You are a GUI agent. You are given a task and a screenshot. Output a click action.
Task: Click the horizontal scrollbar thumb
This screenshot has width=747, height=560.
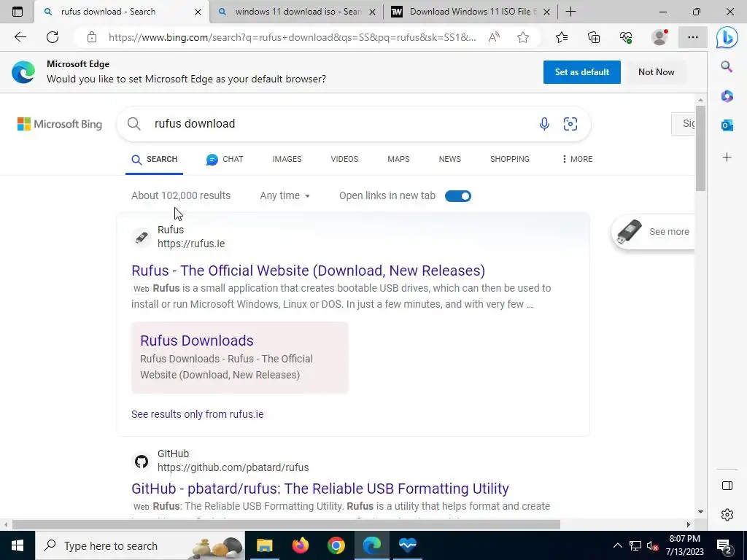pyautogui.click(x=286, y=525)
